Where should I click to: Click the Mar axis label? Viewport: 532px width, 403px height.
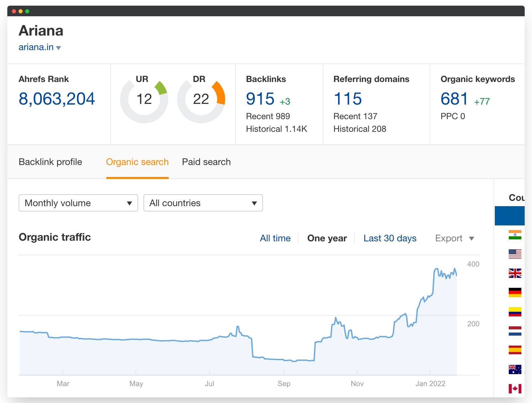click(x=63, y=384)
